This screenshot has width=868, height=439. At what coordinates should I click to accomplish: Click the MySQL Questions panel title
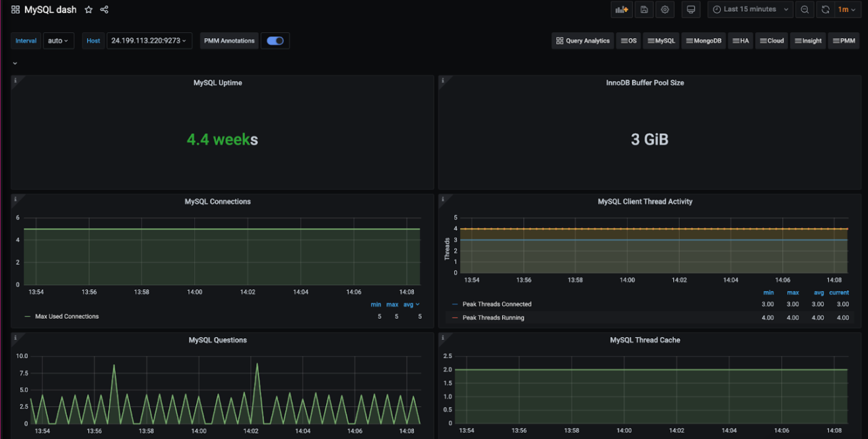coord(217,340)
